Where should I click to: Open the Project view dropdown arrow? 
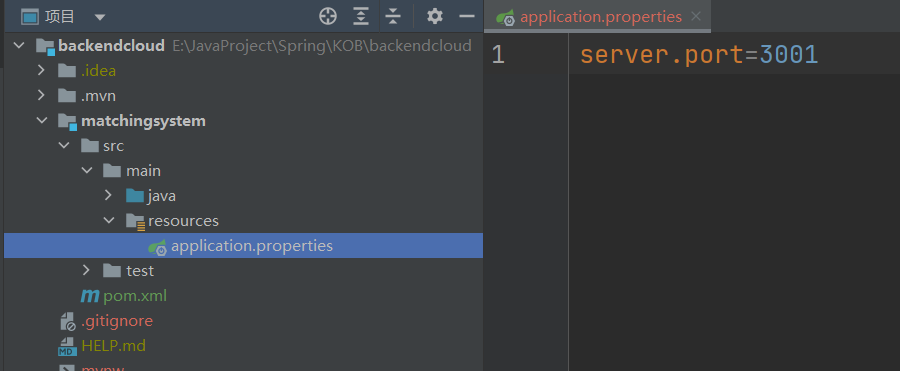coord(100,17)
